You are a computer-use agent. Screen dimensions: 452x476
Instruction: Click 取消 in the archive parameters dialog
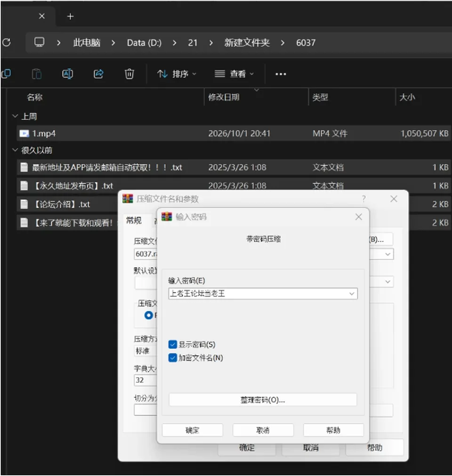pos(311,447)
